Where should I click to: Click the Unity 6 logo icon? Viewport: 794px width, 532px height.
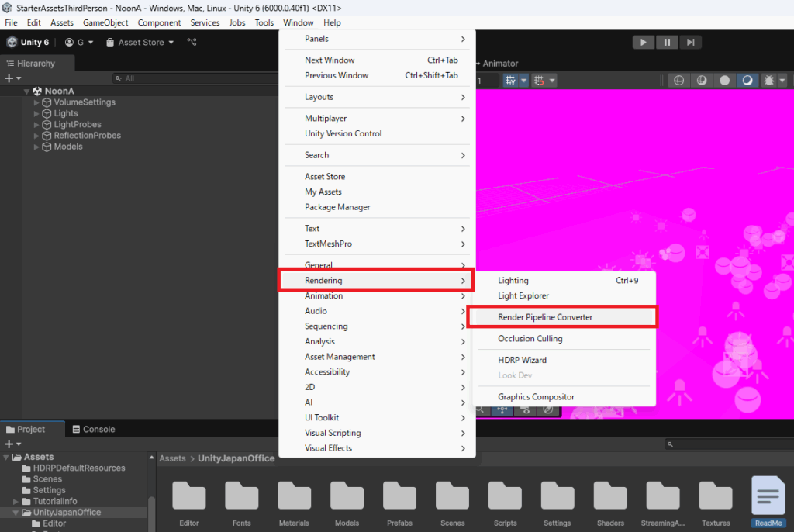[12, 42]
